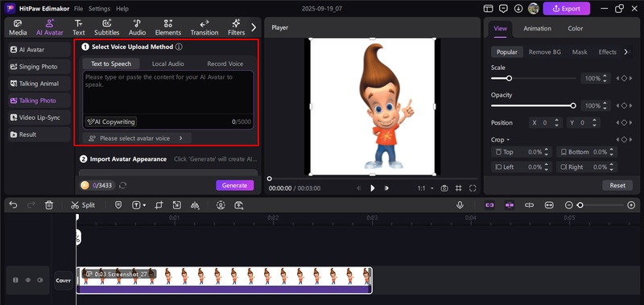Add a marker with the shield icon
644x305 pixels.
(x=118, y=205)
